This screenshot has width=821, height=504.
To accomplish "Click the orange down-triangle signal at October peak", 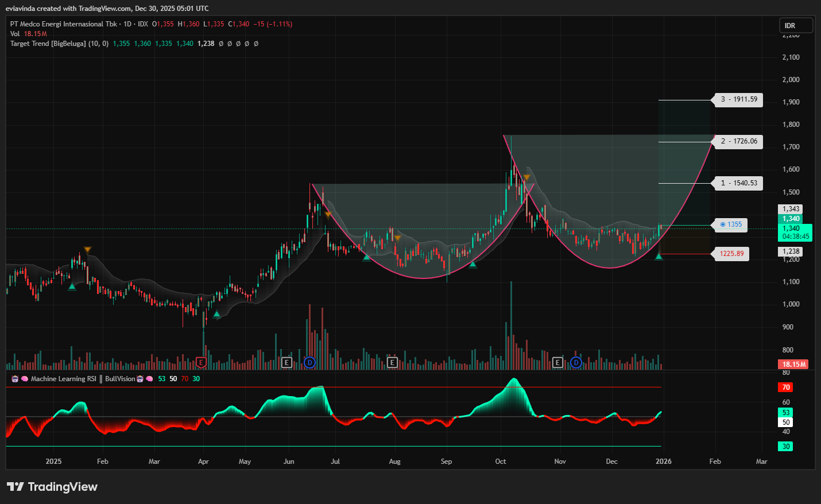I will (526, 178).
